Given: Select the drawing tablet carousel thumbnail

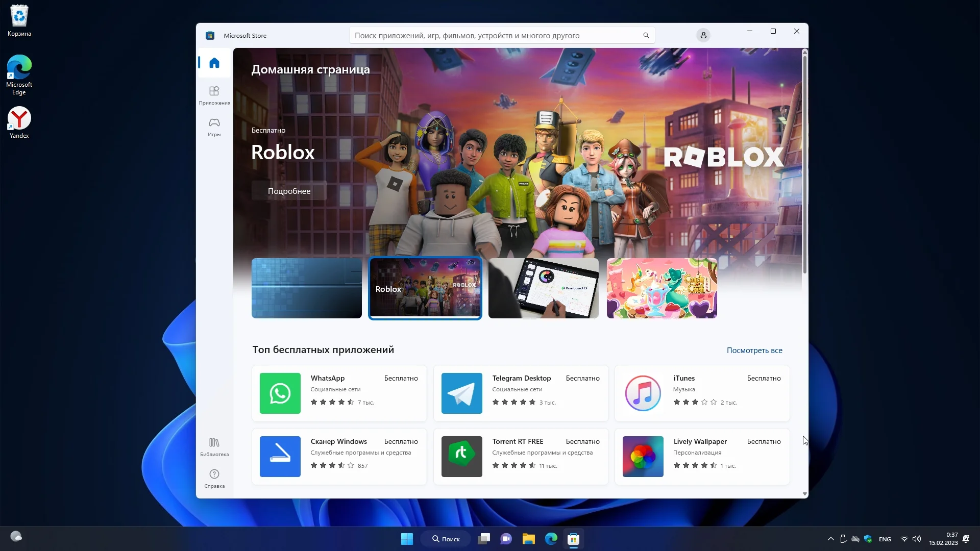Looking at the screenshot, I should coord(543,288).
